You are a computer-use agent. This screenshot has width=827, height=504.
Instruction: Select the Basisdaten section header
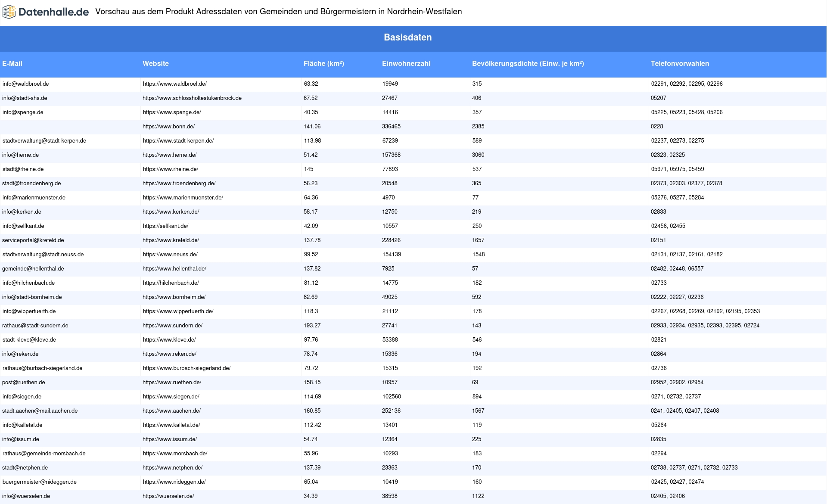pyautogui.click(x=407, y=37)
